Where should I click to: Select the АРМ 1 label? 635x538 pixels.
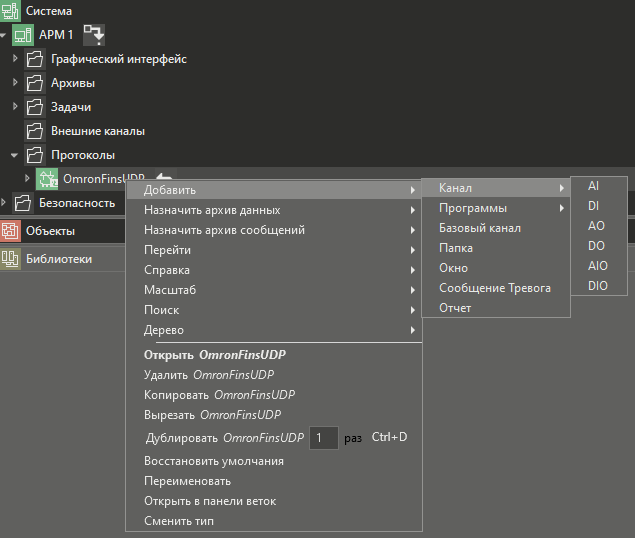[56, 35]
